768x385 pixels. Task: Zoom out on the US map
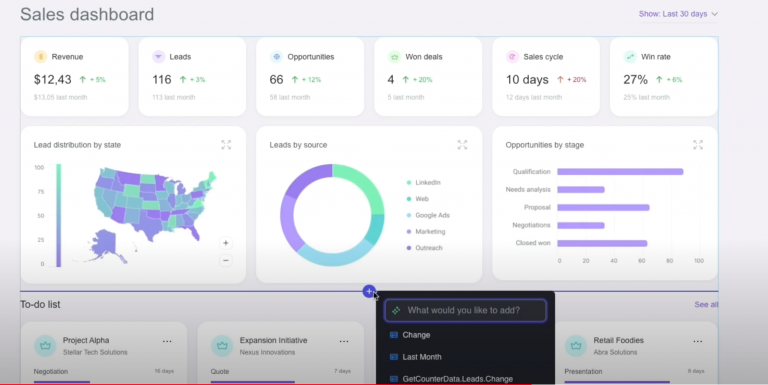[226, 261]
